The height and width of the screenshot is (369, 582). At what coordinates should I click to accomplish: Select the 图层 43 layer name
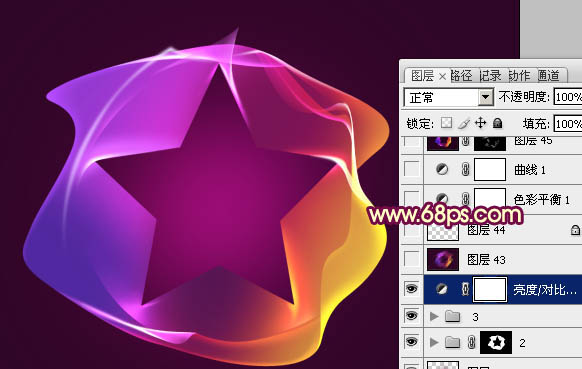pos(486,259)
